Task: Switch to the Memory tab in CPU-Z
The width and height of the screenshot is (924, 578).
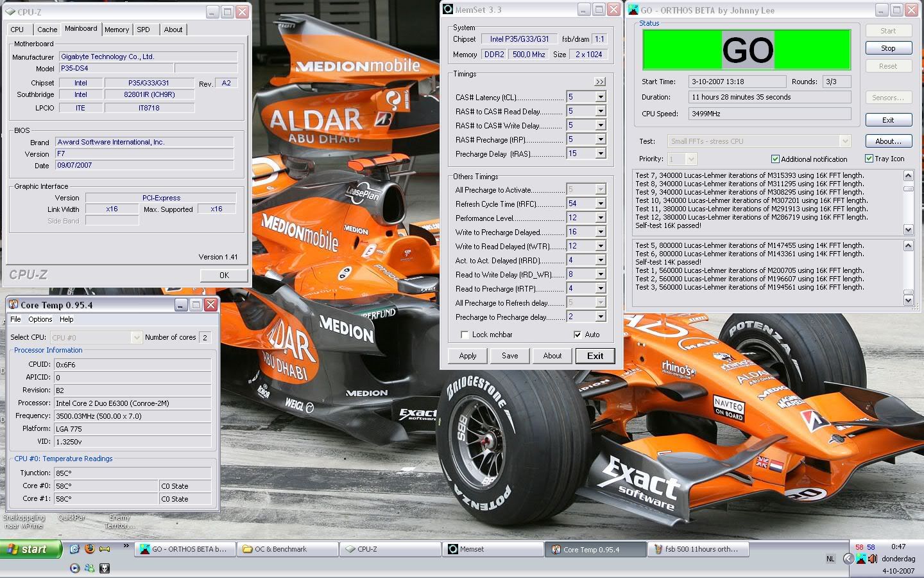Action: coord(117,30)
